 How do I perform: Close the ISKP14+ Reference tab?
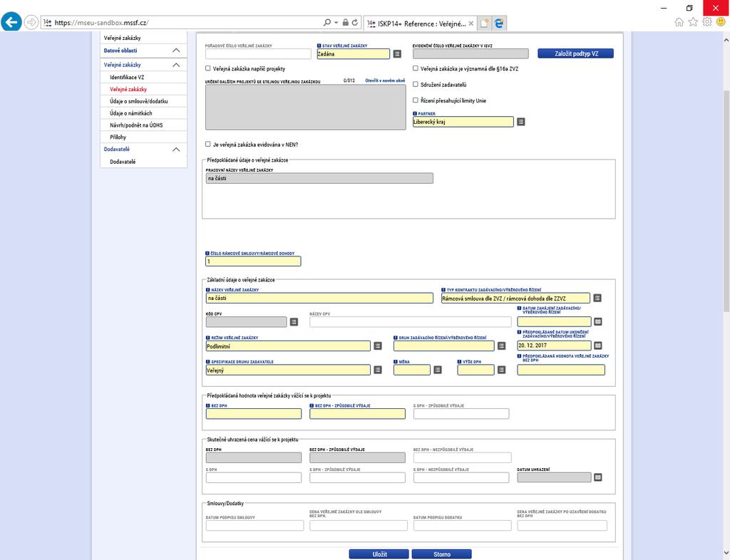click(471, 24)
